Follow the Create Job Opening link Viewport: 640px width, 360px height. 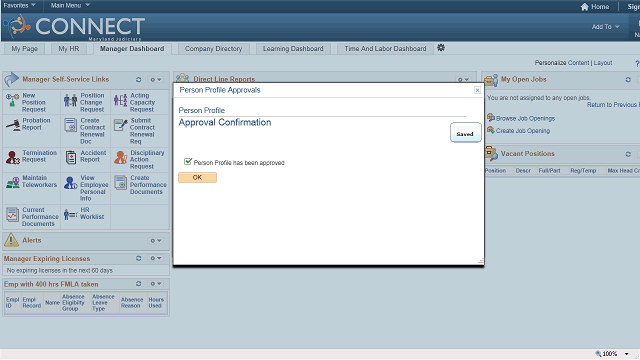(x=523, y=131)
